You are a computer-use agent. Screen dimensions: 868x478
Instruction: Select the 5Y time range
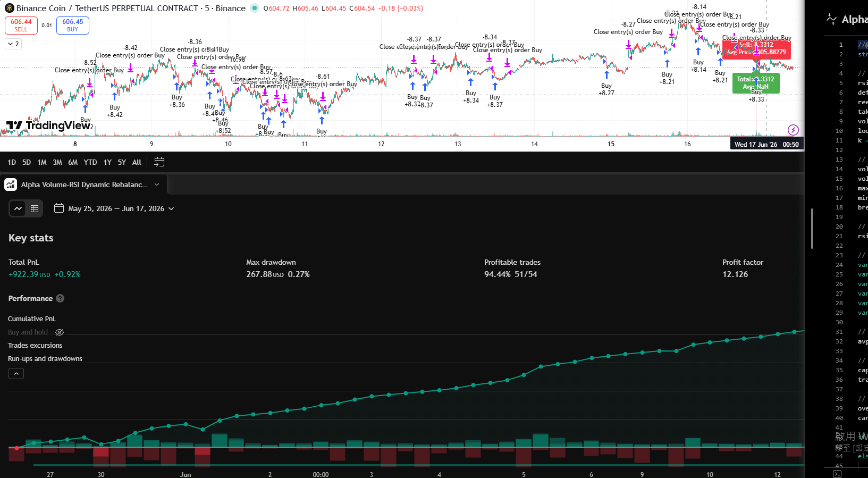pos(122,162)
